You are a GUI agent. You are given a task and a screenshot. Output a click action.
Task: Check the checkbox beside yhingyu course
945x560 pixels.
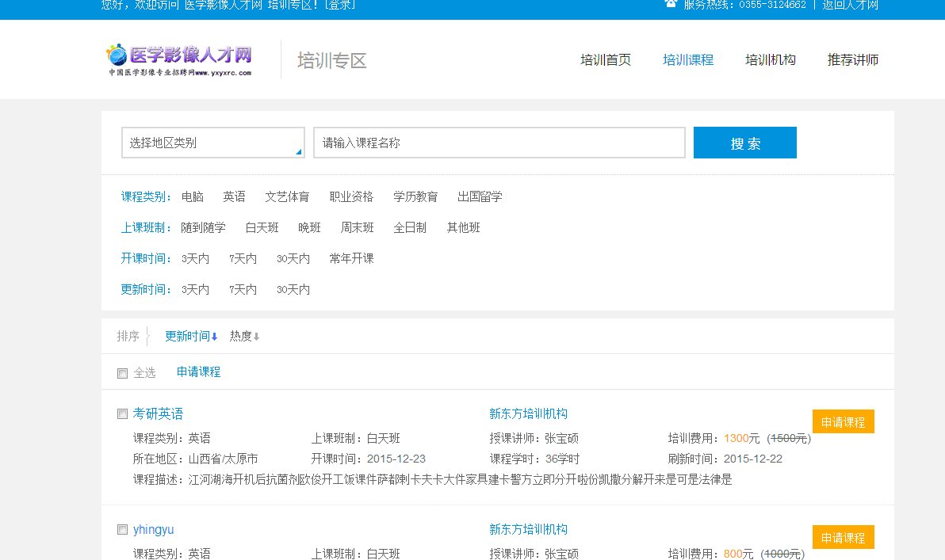(x=122, y=529)
